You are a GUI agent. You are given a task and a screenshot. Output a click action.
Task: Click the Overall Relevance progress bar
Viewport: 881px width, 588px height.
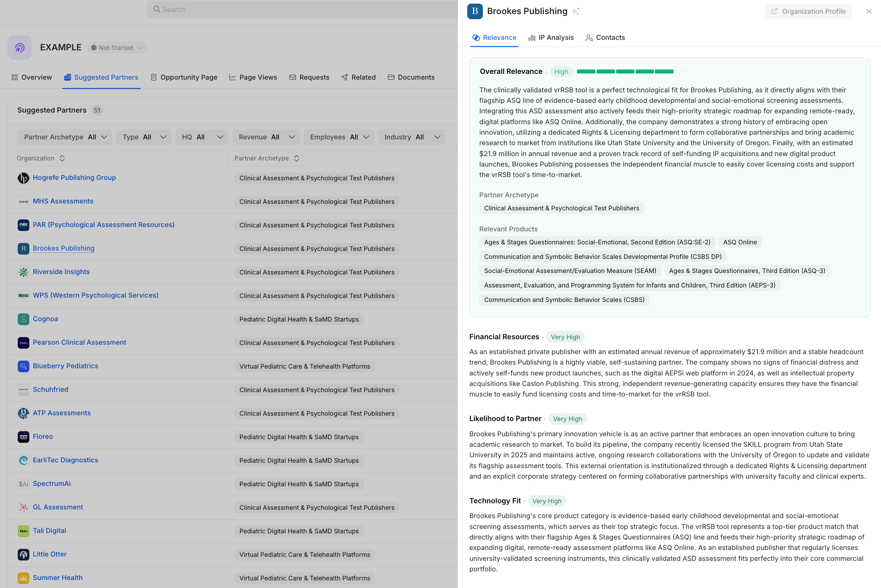point(625,71)
